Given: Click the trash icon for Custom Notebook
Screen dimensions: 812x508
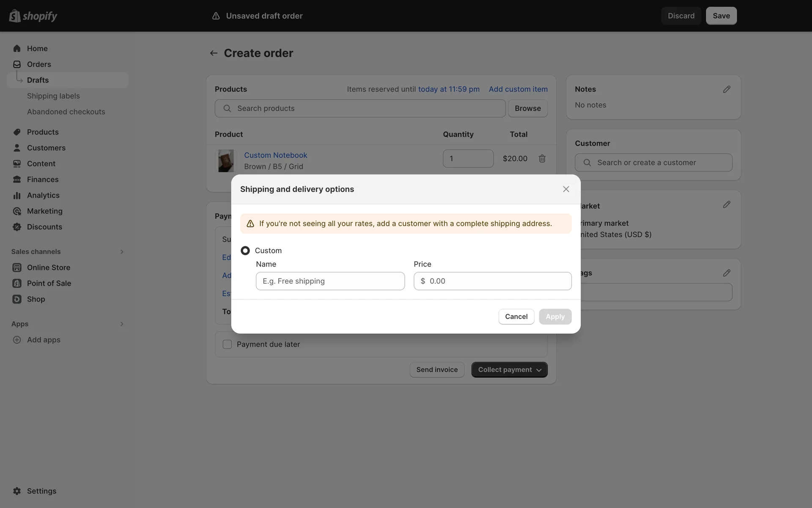Looking at the screenshot, I should 542,158.
